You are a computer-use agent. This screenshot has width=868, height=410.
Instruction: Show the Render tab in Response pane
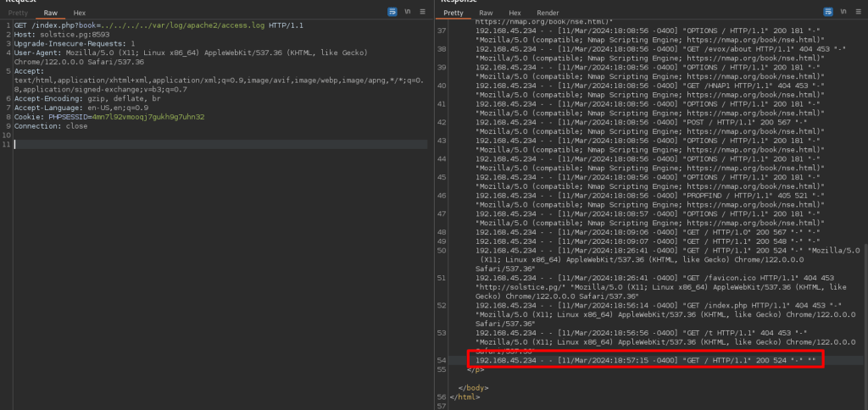tap(548, 14)
